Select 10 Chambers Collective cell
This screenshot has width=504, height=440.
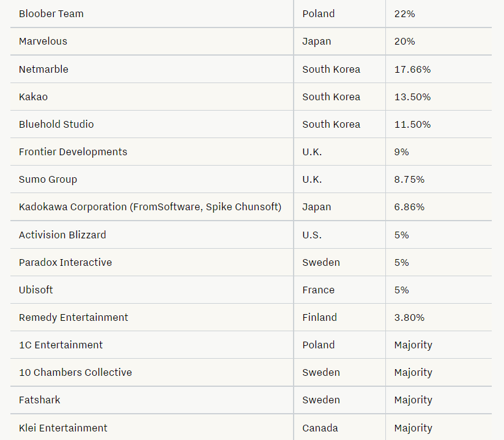(x=75, y=372)
